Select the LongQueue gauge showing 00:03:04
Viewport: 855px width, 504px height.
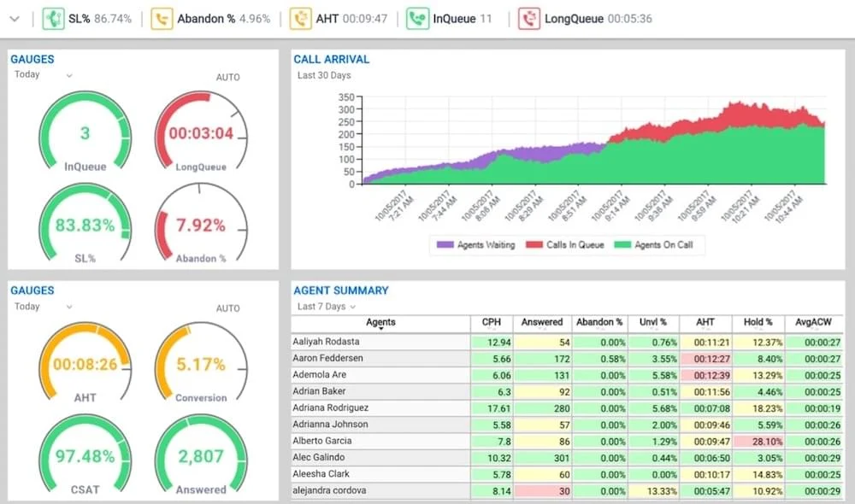[x=201, y=132]
